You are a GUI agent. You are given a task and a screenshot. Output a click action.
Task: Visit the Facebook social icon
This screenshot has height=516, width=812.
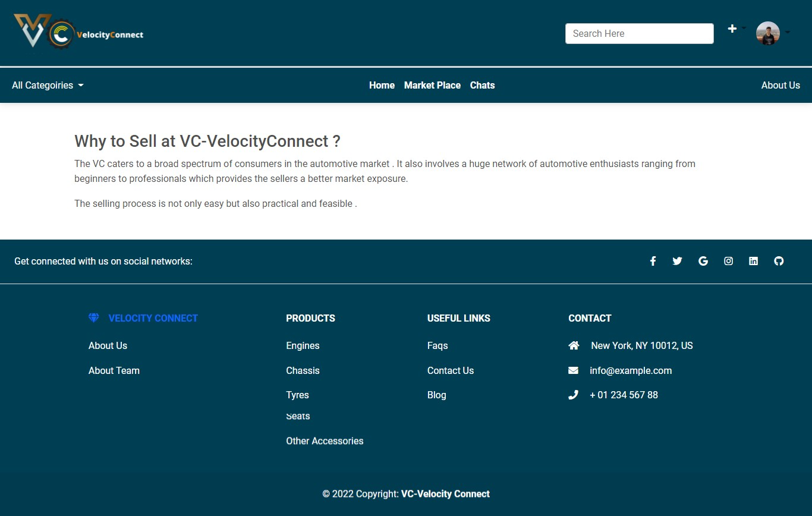653,261
